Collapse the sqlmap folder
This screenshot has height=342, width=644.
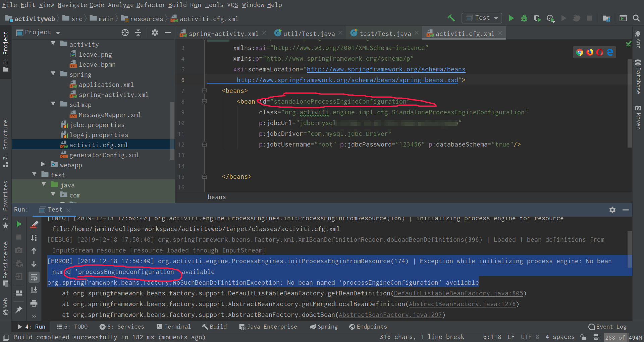pos(53,104)
